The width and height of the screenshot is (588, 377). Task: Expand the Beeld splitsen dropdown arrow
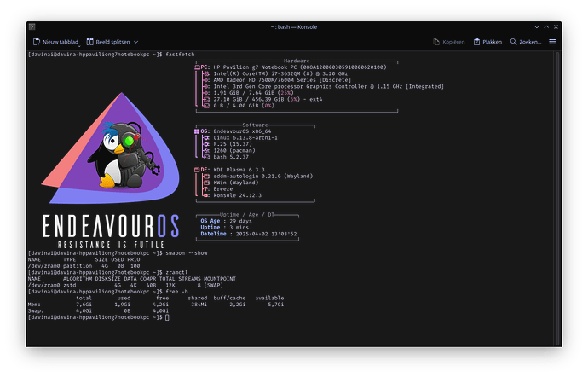pyautogui.click(x=135, y=41)
